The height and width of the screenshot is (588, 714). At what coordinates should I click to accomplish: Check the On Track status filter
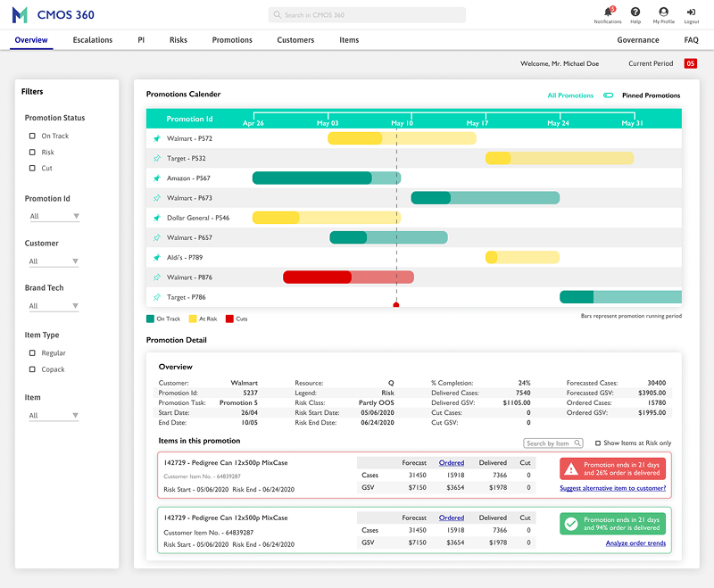(32, 136)
